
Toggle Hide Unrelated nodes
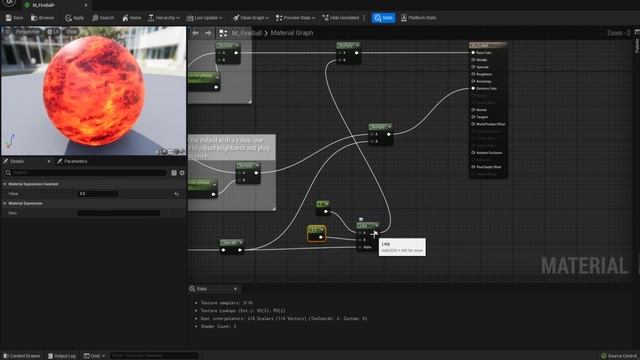(341, 18)
